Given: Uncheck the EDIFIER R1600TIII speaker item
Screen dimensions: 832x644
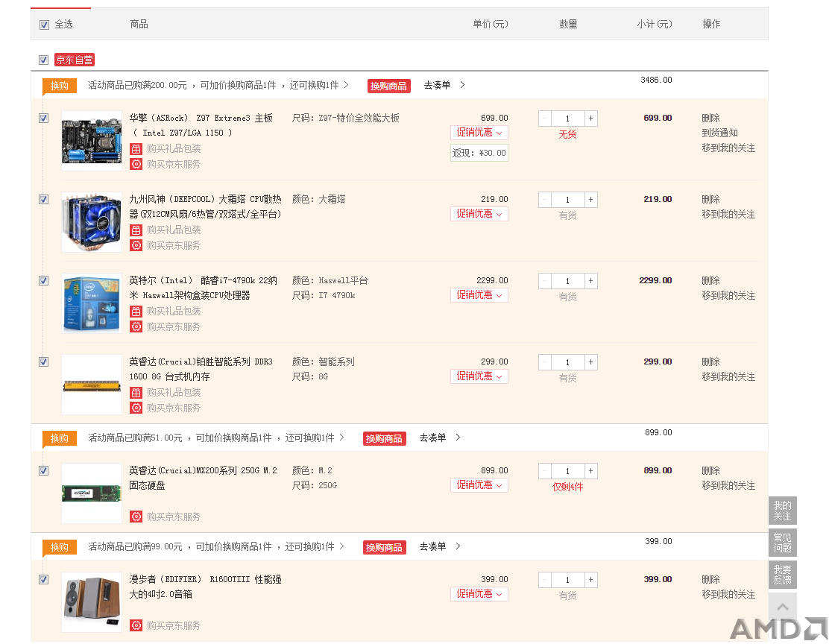Looking at the screenshot, I should 43,579.
